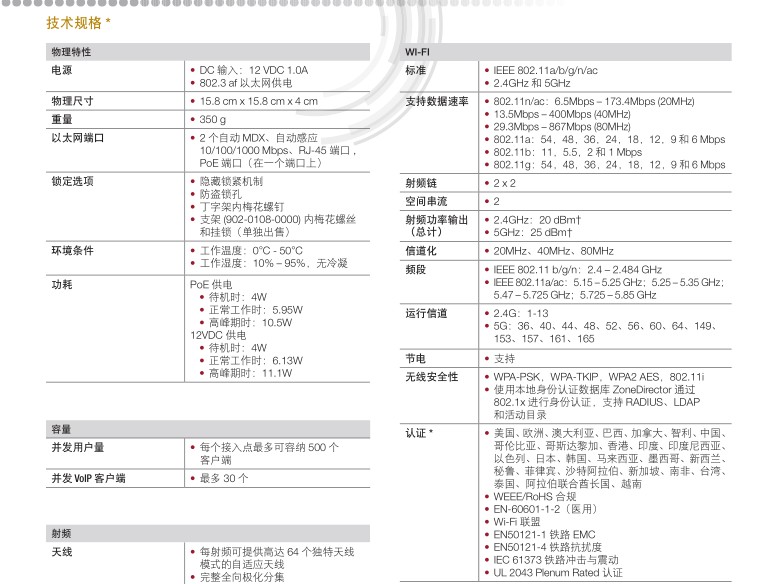Viewport: 767px width, 584px height.
Task: Select the 2.4GHz 和 5GHz line
Action: (x=532, y=83)
